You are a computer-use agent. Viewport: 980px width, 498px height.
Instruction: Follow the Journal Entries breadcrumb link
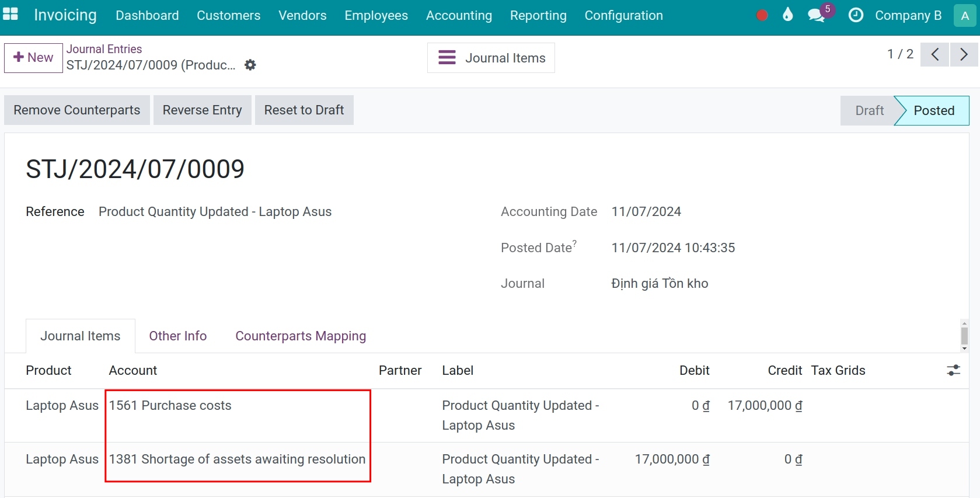pyautogui.click(x=104, y=49)
